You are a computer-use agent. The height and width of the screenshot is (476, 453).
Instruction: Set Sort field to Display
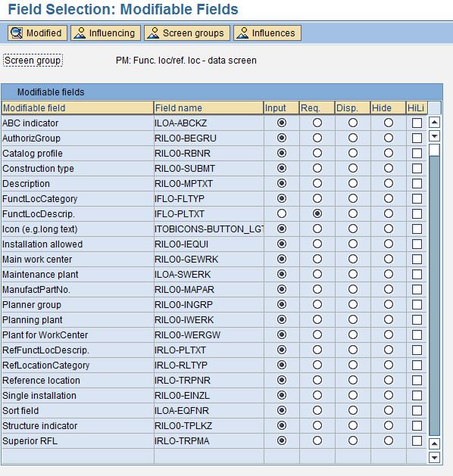click(x=353, y=410)
